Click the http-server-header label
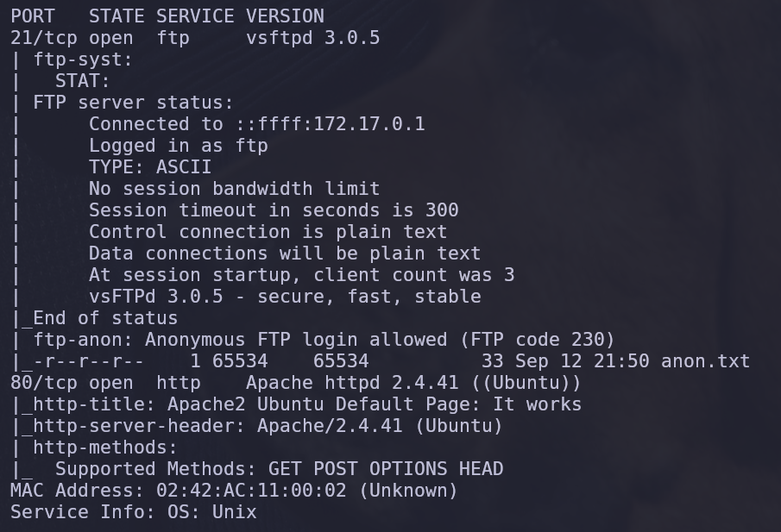This screenshot has height=532, width=781. tap(139, 426)
